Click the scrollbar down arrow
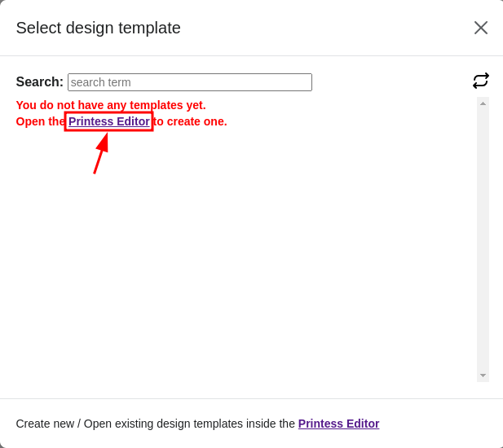 (483, 376)
